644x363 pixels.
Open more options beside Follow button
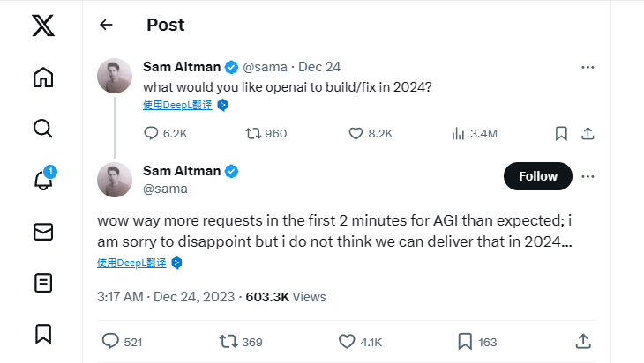pos(588,176)
